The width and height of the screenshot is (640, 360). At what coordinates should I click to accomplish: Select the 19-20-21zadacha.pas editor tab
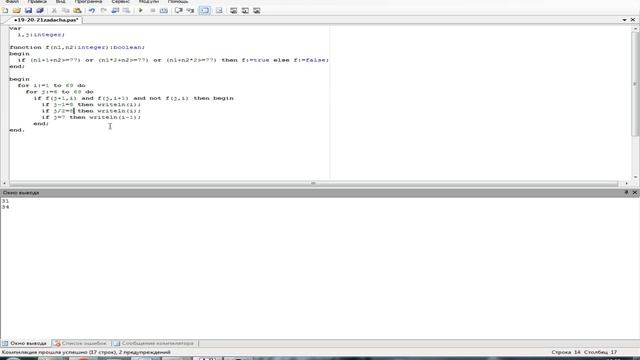click(x=46, y=20)
